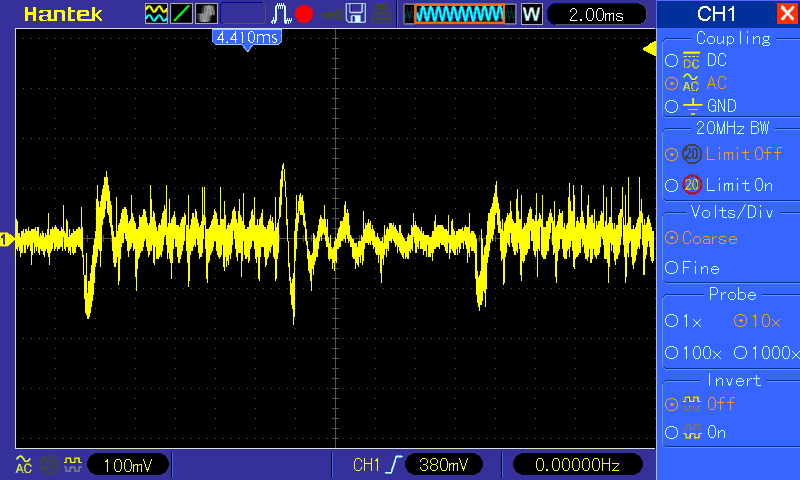This screenshot has width=800, height=480.
Task: Click the bandwidth limit status icon in bottom bar
Action: pyautogui.click(x=49, y=465)
